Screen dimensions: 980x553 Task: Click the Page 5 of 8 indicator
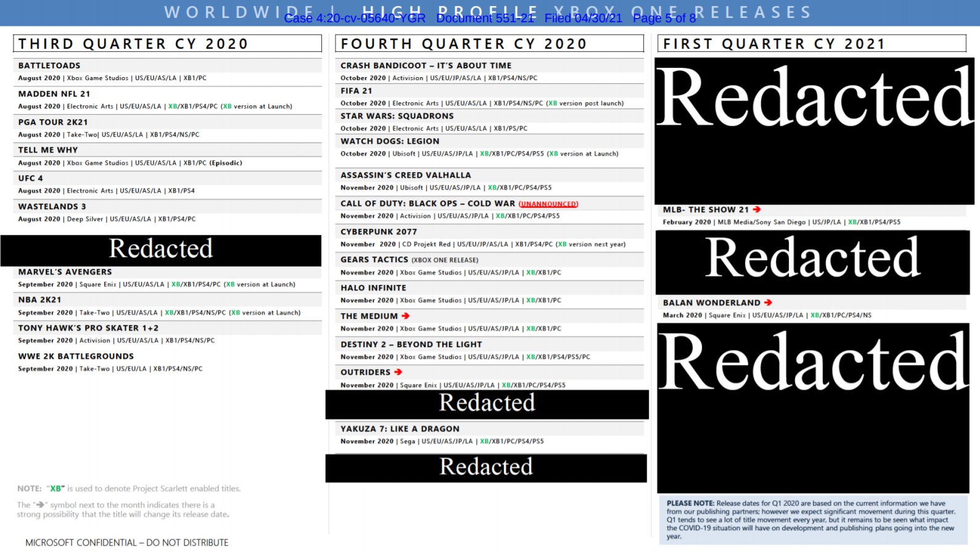click(664, 18)
